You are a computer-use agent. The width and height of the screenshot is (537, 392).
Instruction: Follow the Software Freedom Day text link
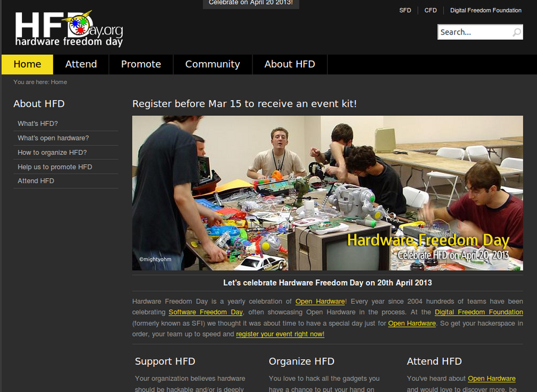click(x=205, y=312)
